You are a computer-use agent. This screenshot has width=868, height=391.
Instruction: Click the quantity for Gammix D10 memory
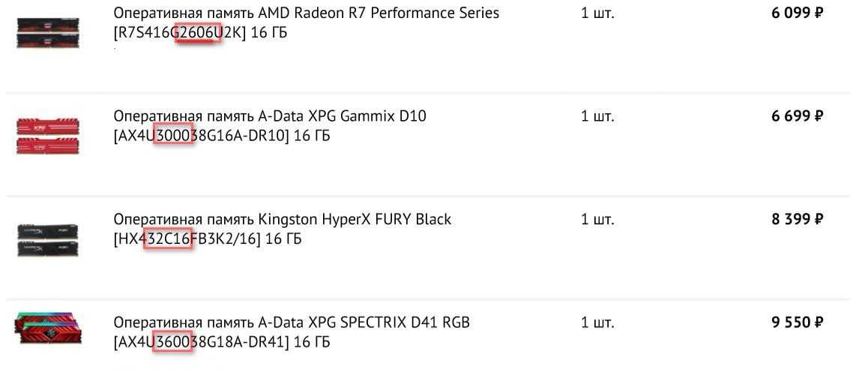[x=597, y=116]
